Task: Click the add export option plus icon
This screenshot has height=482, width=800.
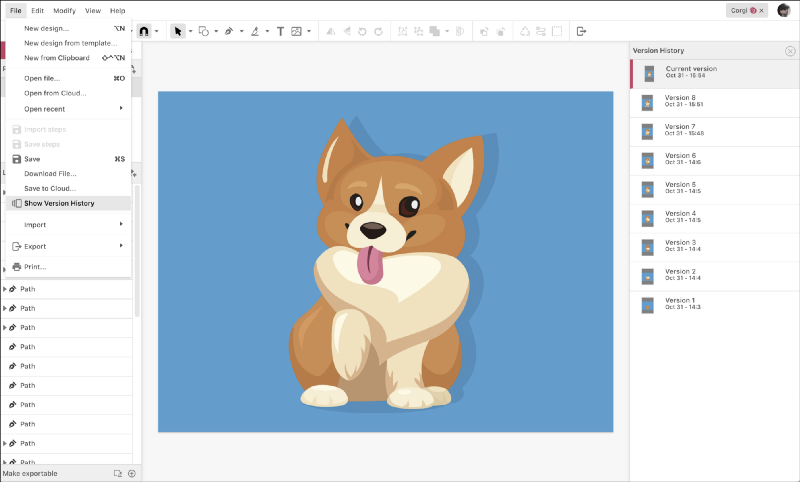Action: (x=131, y=473)
